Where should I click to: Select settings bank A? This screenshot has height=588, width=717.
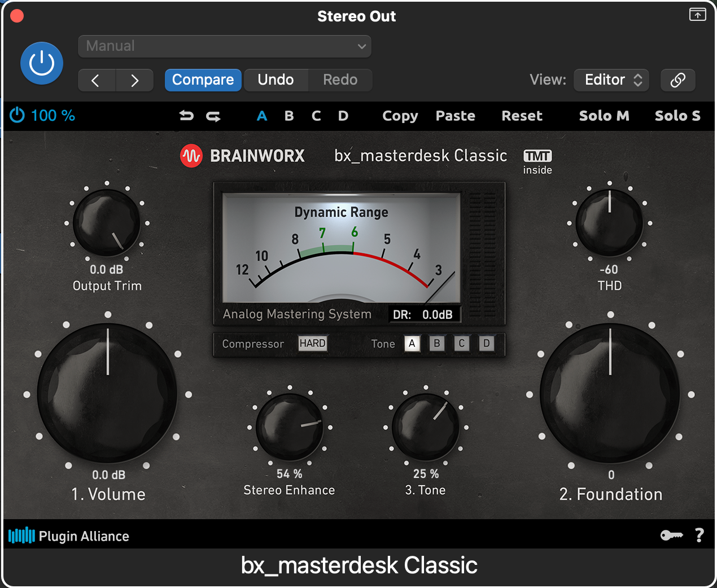tap(262, 116)
